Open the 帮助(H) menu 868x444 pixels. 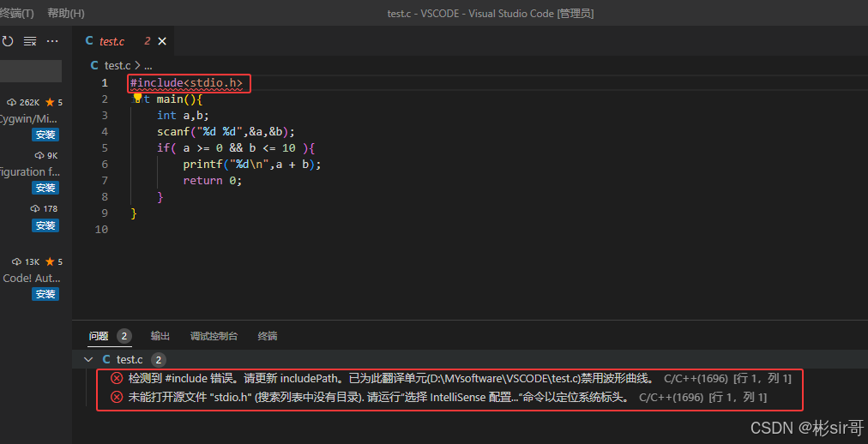(x=66, y=13)
